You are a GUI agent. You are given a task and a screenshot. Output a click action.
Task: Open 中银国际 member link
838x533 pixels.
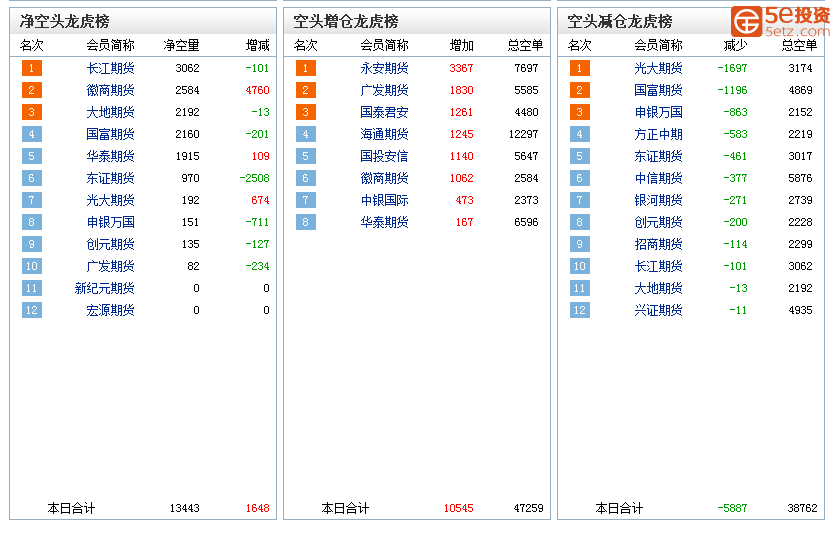click(384, 200)
